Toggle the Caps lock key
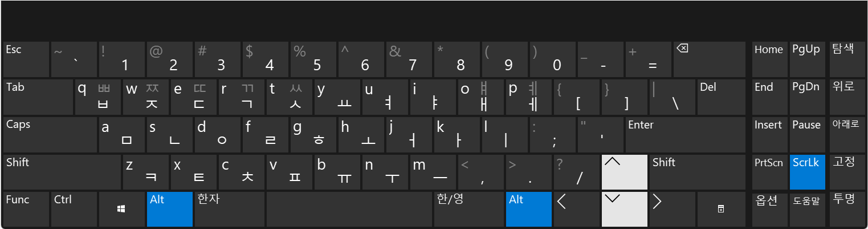 click(x=50, y=134)
